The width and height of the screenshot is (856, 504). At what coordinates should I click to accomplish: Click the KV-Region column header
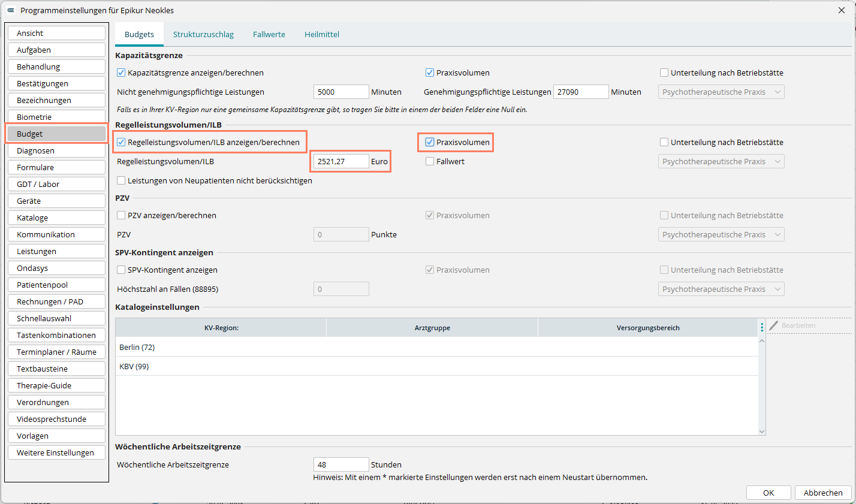[x=221, y=328]
